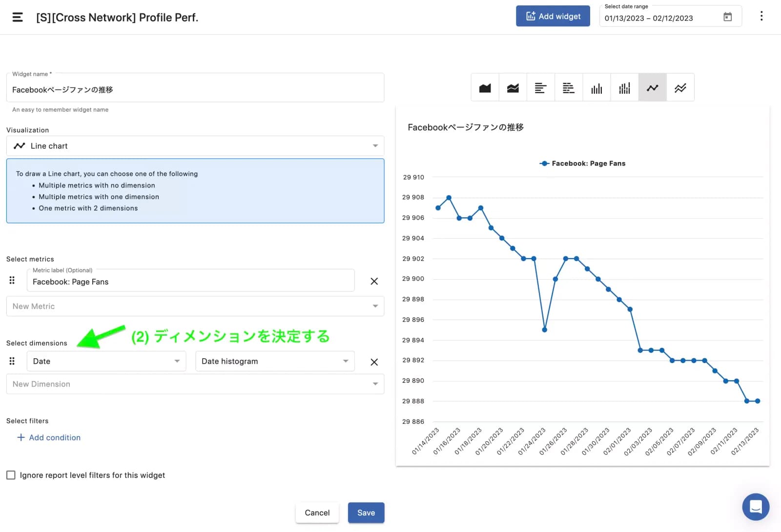Select the stacked area chart icon
This screenshot has width=781, height=532.
coord(513,88)
